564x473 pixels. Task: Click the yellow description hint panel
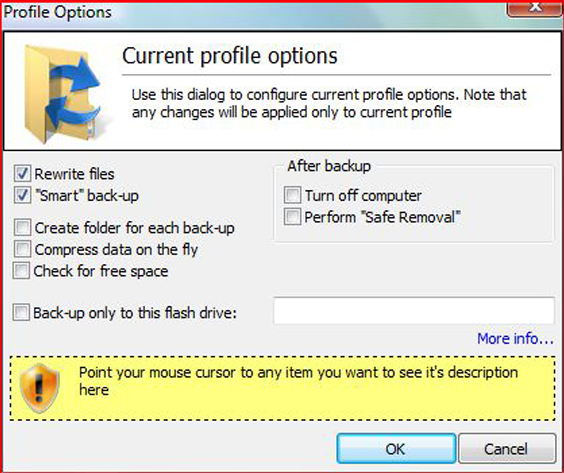pos(282,388)
